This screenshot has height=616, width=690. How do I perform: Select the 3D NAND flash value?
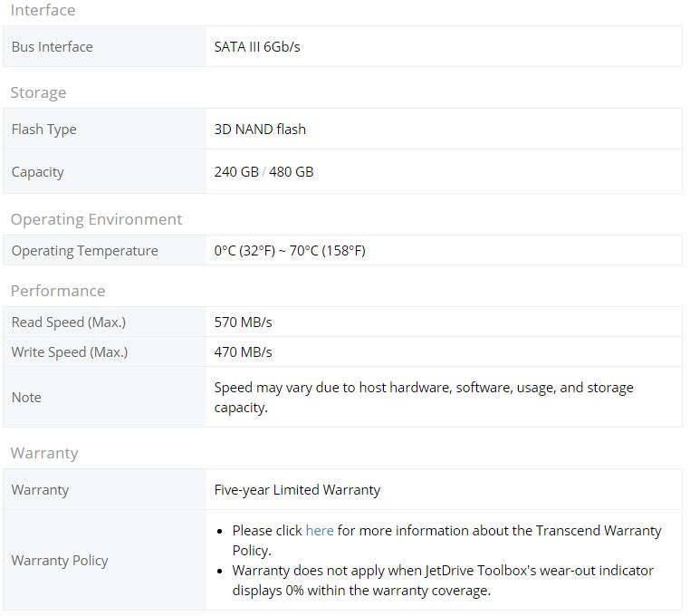click(260, 129)
